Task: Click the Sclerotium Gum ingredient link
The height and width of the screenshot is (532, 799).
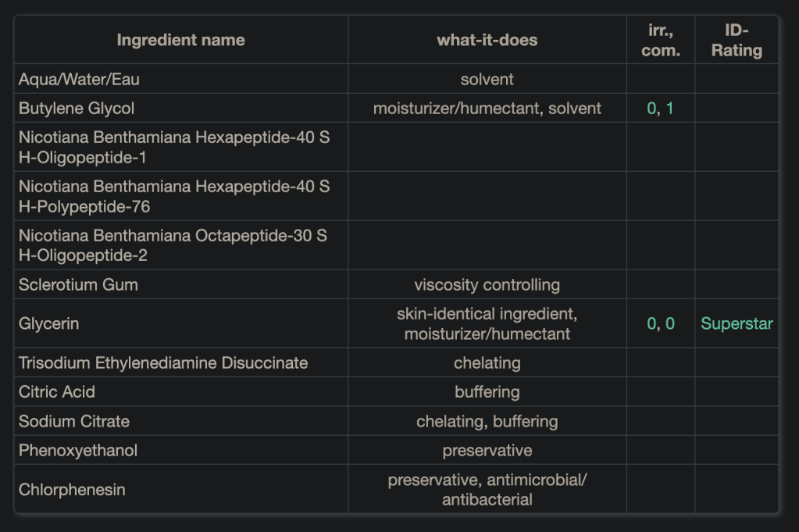Action: (x=78, y=285)
